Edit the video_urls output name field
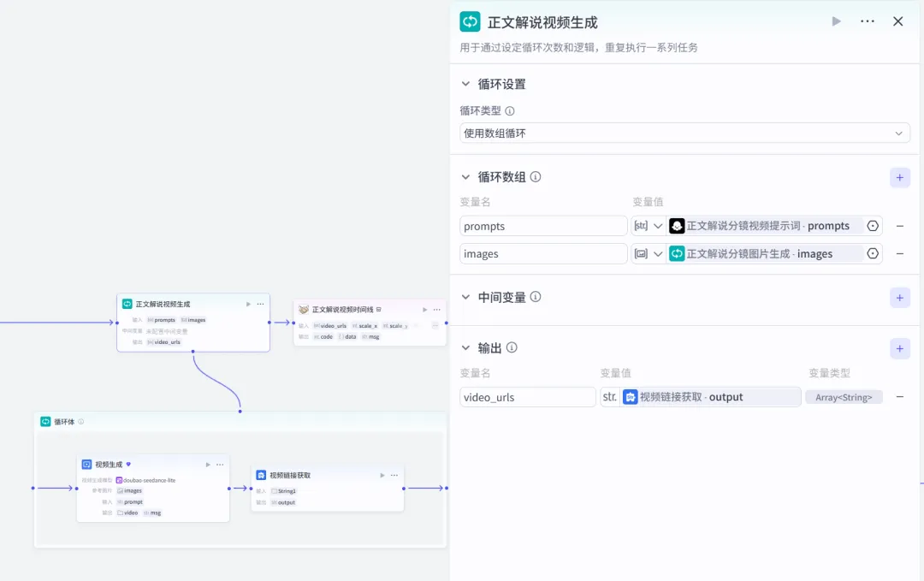 pos(527,396)
